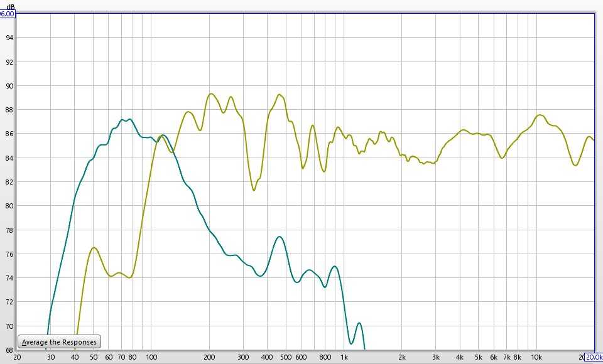Click the olive curve's peak at 200 Hz
Image resolution: width=603 pixels, height=364 pixels.
click(210, 94)
